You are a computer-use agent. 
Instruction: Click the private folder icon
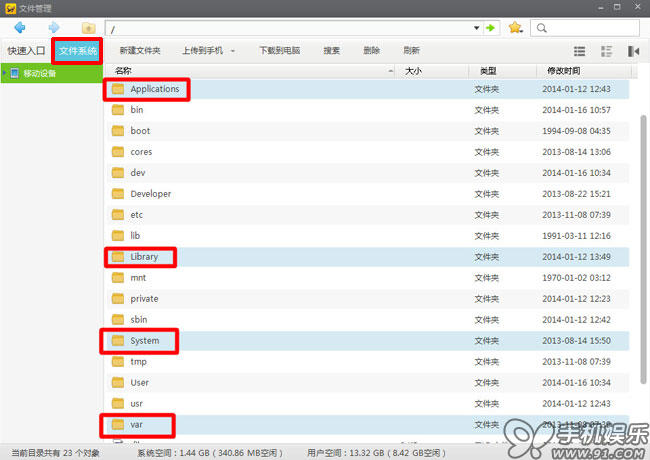(x=118, y=299)
